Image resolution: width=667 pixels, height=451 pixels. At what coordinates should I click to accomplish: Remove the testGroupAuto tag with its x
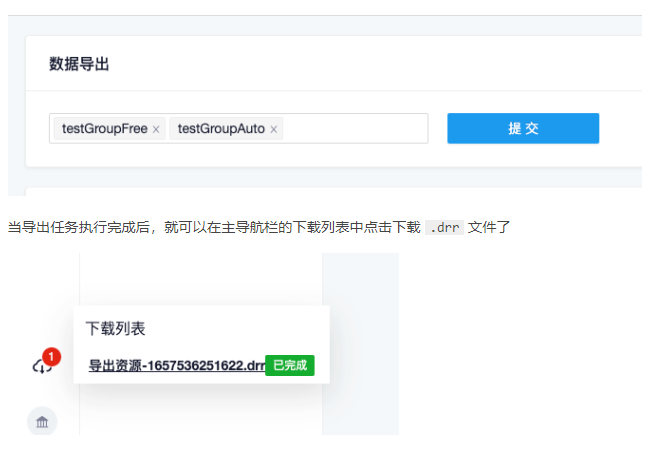pyautogui.click(x=274, y=129)
